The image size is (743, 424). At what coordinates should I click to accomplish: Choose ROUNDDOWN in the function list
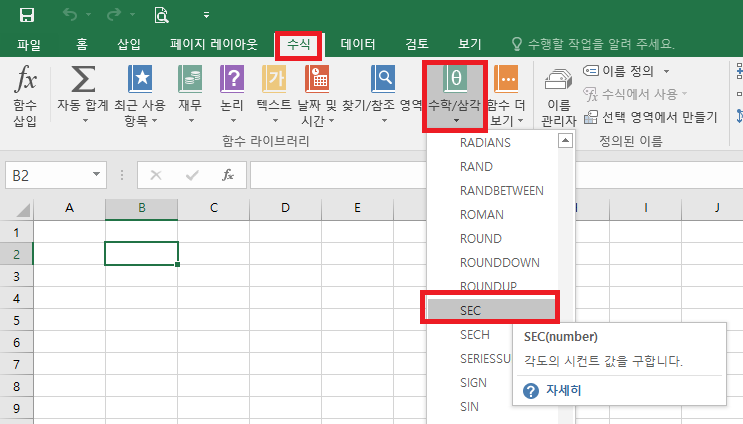click(x=500, y=262)
